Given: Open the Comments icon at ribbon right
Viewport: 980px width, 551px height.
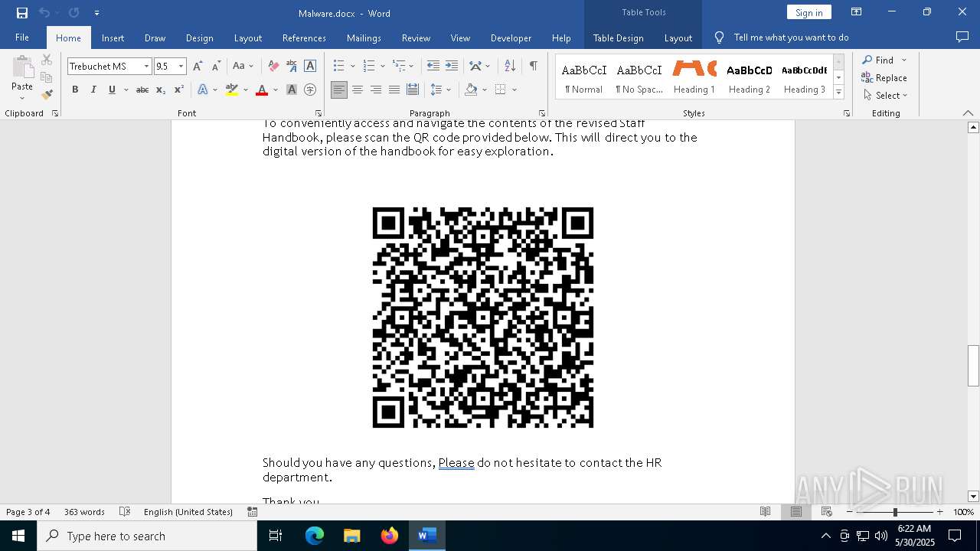Looking at the screenshot, I should (x=962, y=37).
